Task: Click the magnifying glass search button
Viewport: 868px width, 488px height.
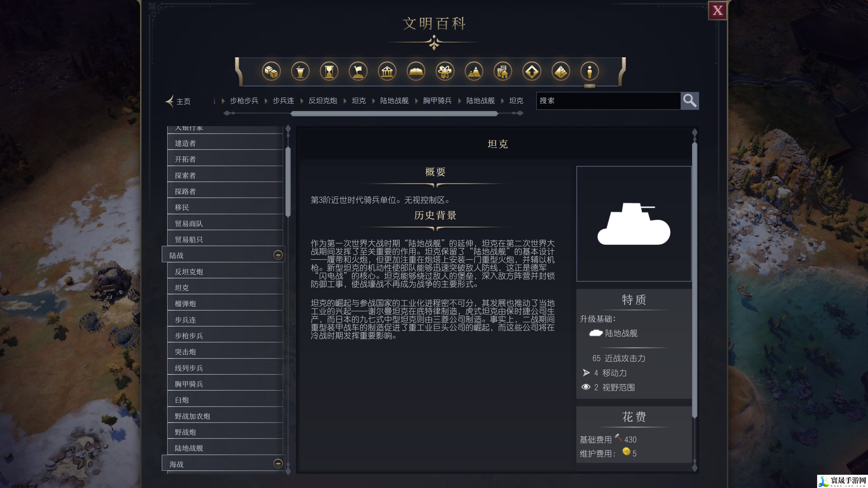Action: coord(690,101)
